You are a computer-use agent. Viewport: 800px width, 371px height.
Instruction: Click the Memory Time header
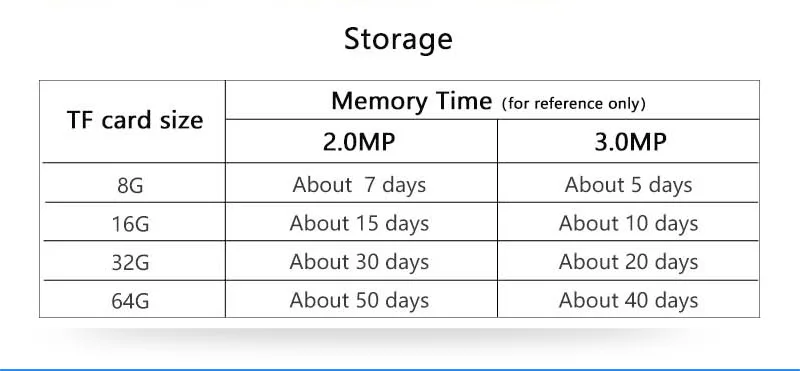pyautogui.click(x=411, y=101)
